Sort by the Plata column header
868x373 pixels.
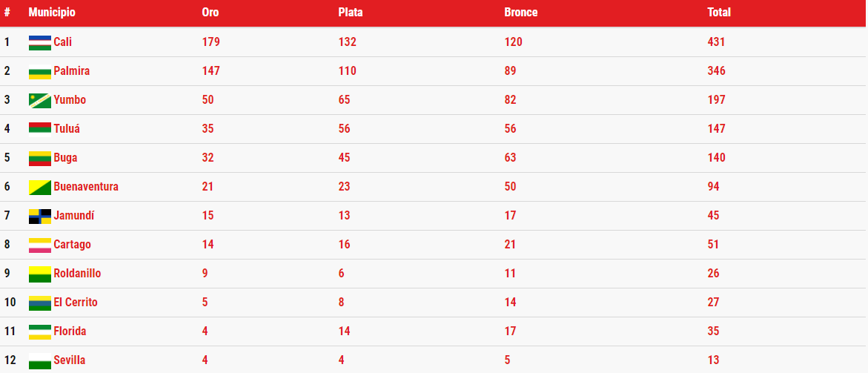351,12
